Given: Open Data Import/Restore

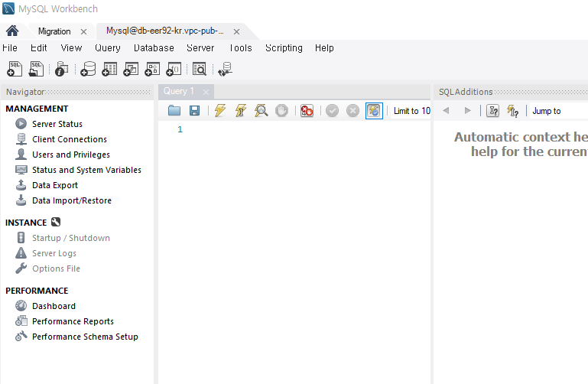Looking at the screenshot, I should click(x=72, y=200).
